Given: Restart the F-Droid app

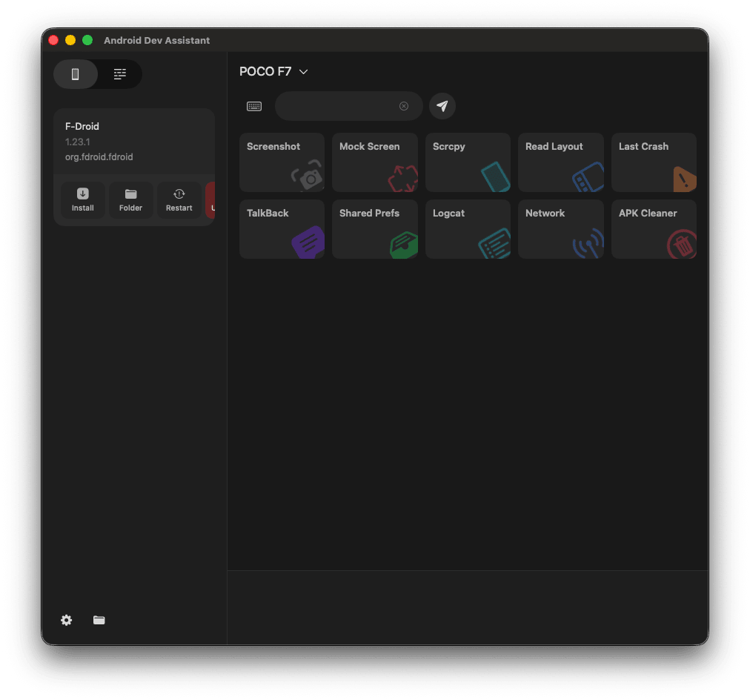Looking at the screenshot, I should [179, 200].
